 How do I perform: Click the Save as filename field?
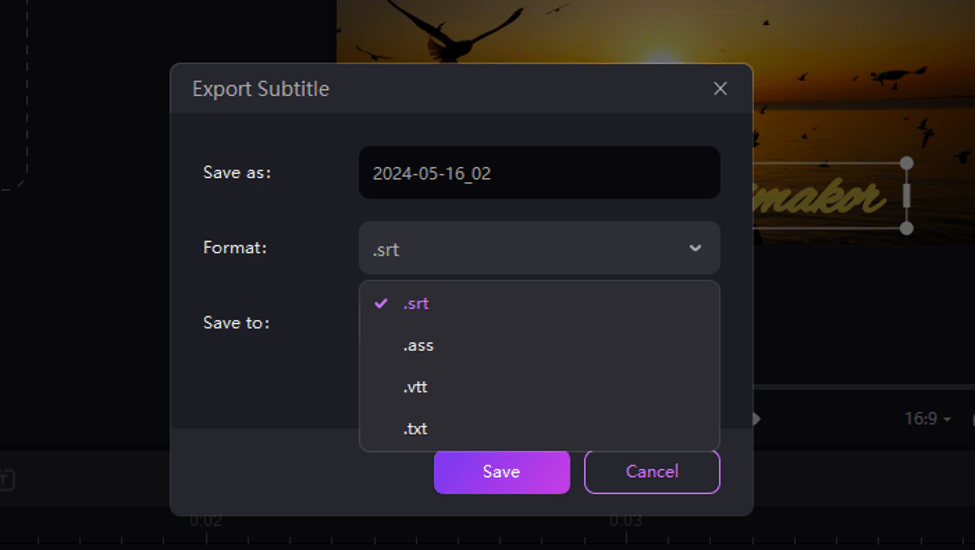539,173
